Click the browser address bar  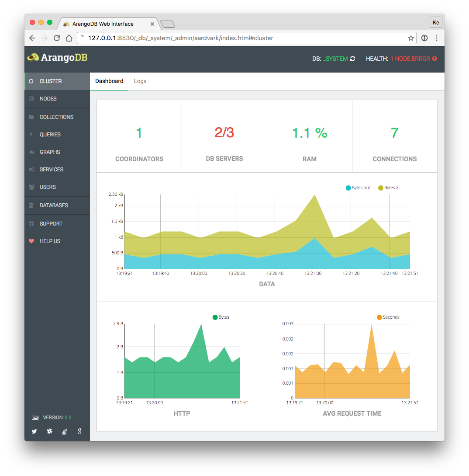(245, 38)
